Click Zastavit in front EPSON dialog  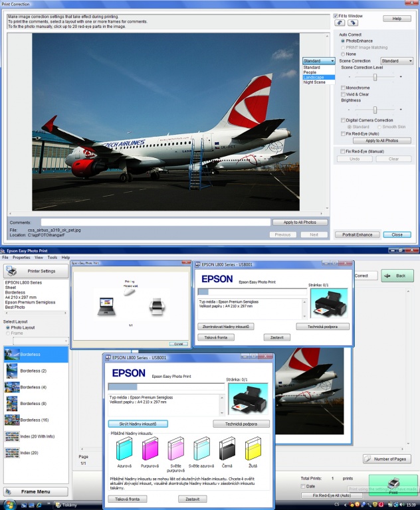[193, 499]
